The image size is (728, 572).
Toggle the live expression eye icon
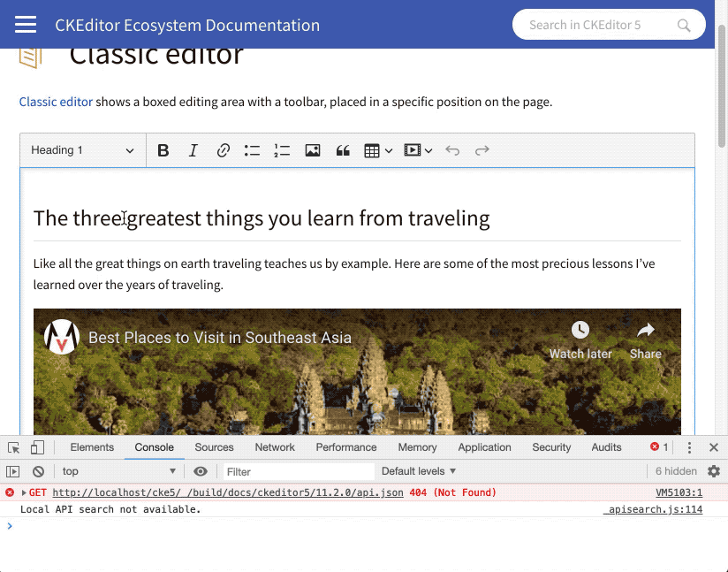[x=201, y=471]
